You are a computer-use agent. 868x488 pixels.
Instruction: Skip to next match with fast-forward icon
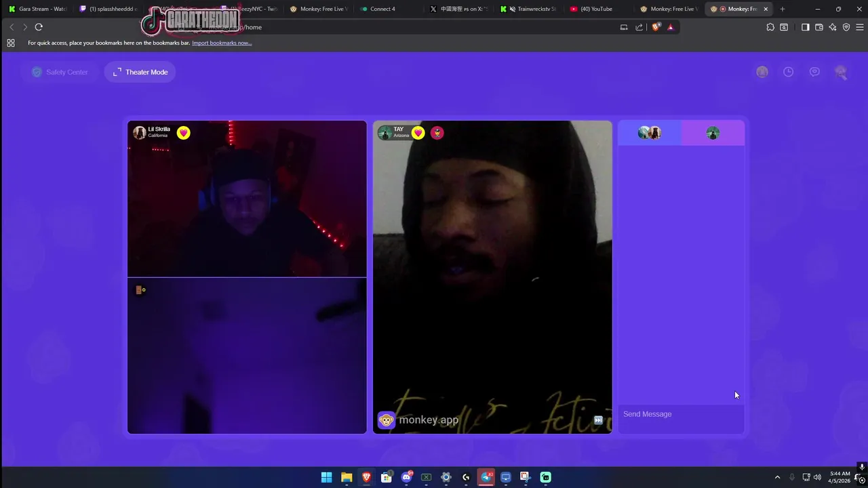(x=598, y=420)
